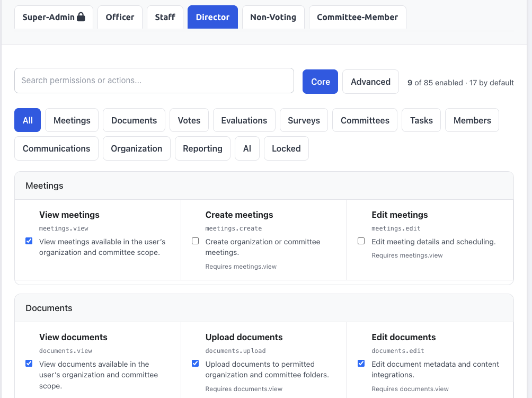Image resolution: width=532 pixels, height=398 pixels.
Task: Switch to the Officer role tab
Action: pyautogui.click(x=120, y=17)
